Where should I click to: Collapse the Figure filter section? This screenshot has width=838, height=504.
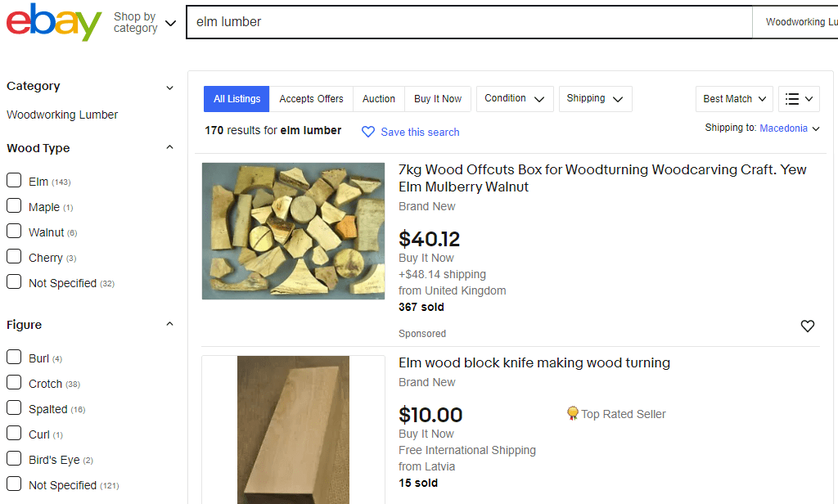point(170,325)
